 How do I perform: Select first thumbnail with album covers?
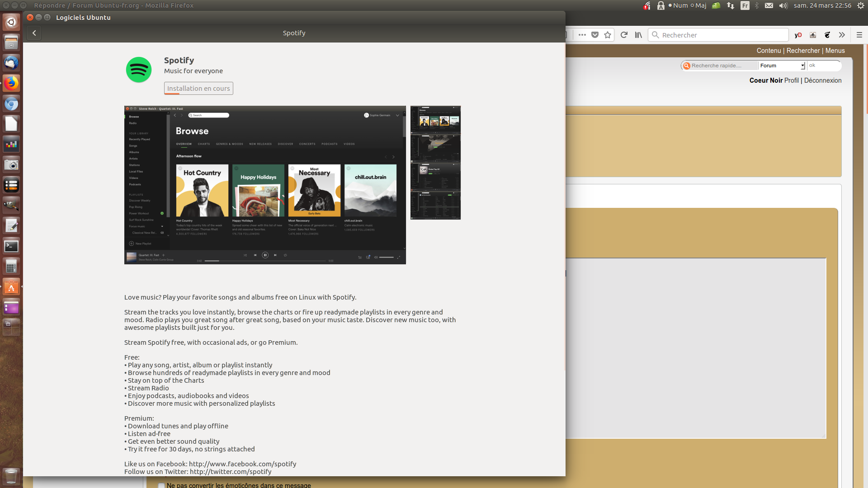tap(435, 120)
